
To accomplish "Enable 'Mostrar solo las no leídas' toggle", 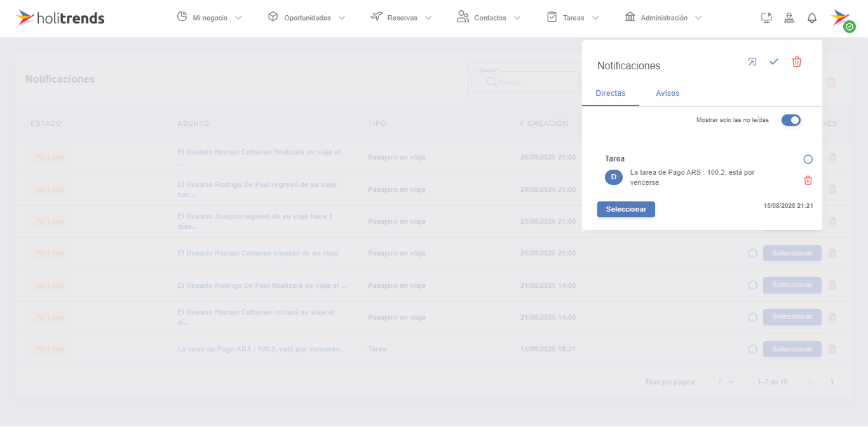I will tap(790, 119).
